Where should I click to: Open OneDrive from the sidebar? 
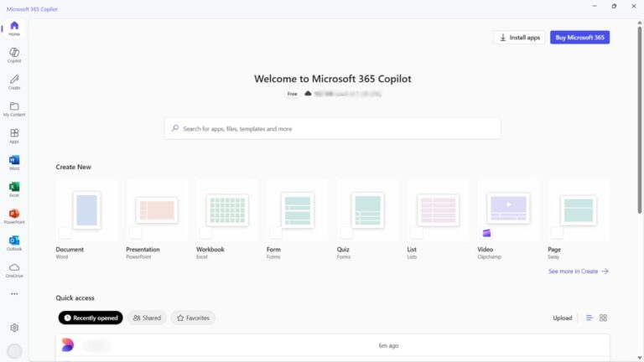[14, 271]
